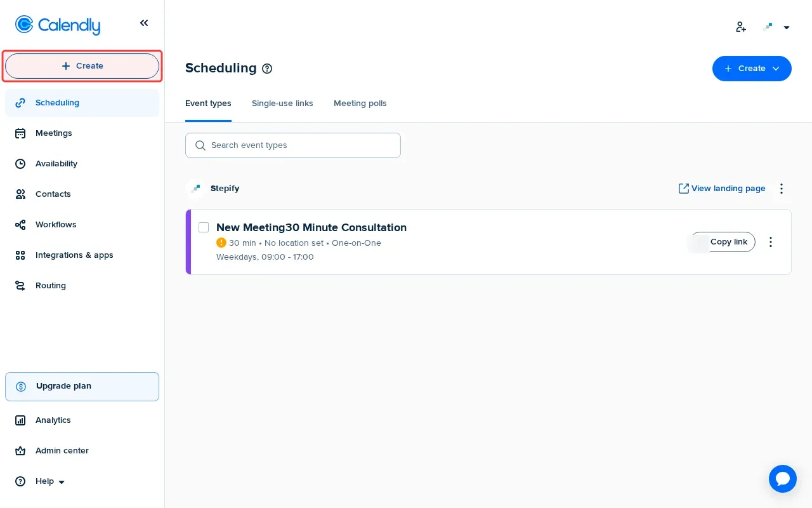Open the live chat support bubble

coord(783,479)
